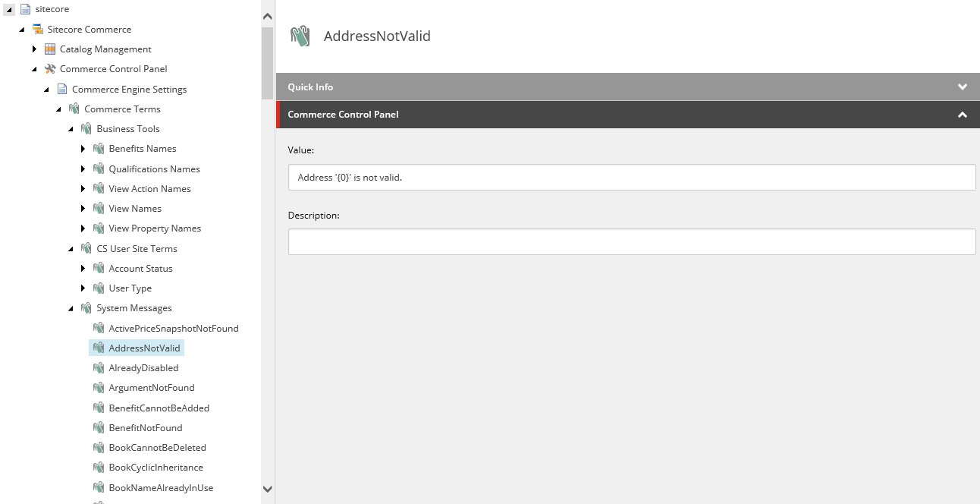The height and width of the screenshot is (504, 980).
Task: Expand the Account Status node
Action: coord(83,268)
